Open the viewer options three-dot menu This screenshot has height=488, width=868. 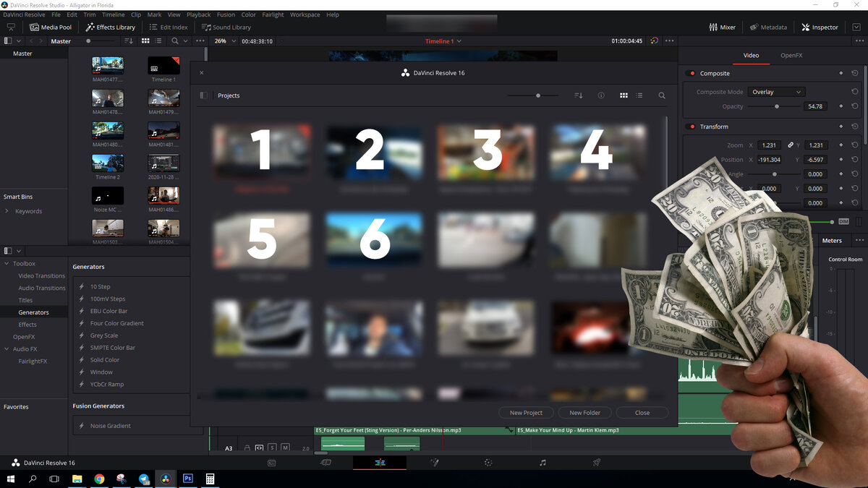coord(669,41)
